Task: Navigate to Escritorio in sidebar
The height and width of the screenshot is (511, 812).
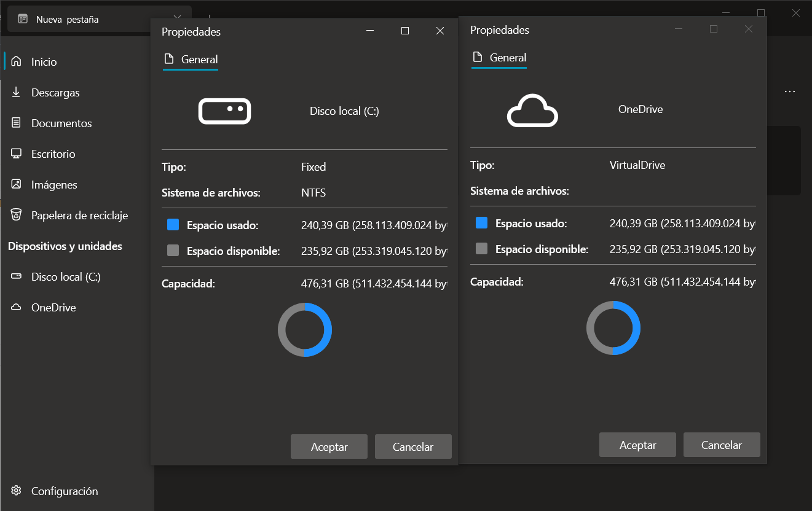Action: pos(77,154)
